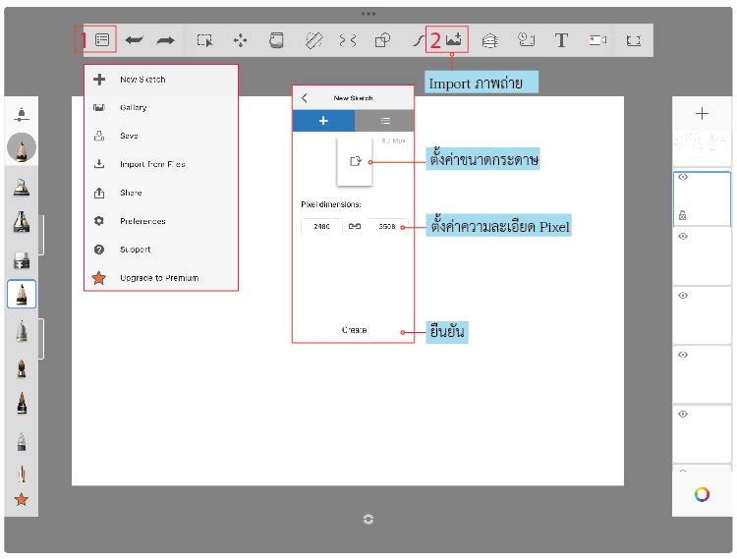The image size is (737, 560).
Task: Select Gallery from the menu
Action: coord(133,108)
